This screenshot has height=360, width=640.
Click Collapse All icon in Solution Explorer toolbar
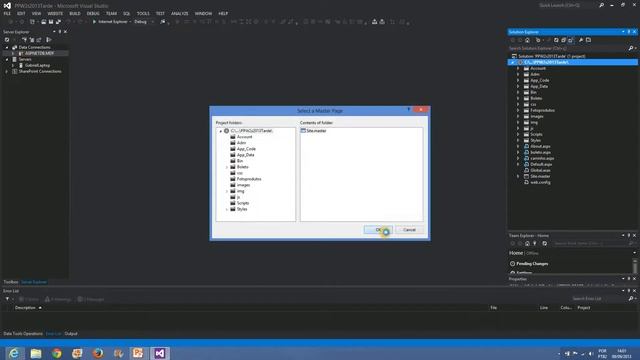point(563,40)
